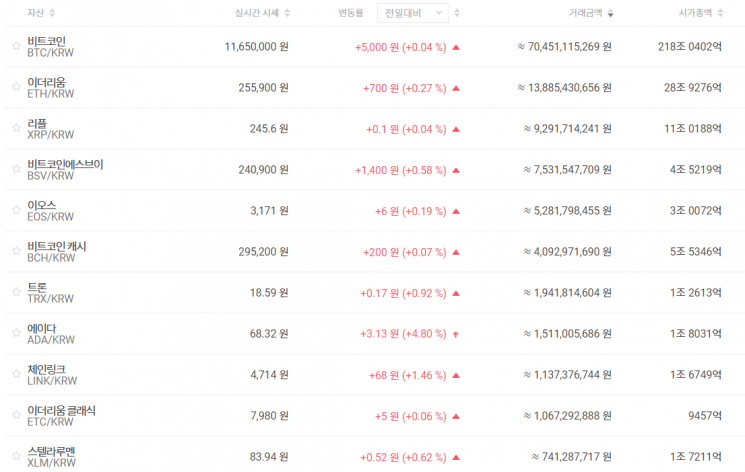Click the change +1,400 원 (+0.58 %)
The width and height of the screenshot is (745, 472).
(401, 170)
